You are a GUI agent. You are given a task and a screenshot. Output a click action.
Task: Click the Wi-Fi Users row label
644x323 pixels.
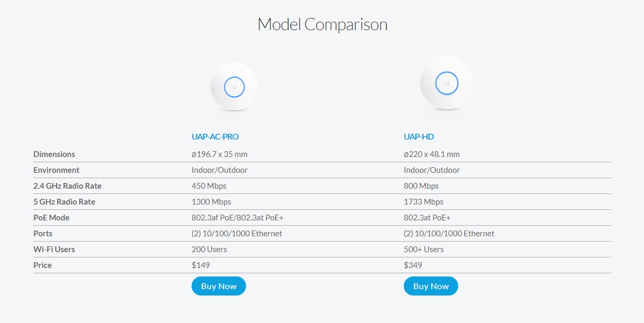coord(53,250)
